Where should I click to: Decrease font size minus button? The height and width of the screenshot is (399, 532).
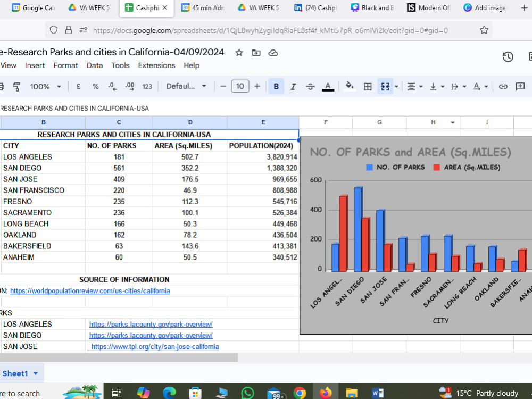[x=223, y=87]
